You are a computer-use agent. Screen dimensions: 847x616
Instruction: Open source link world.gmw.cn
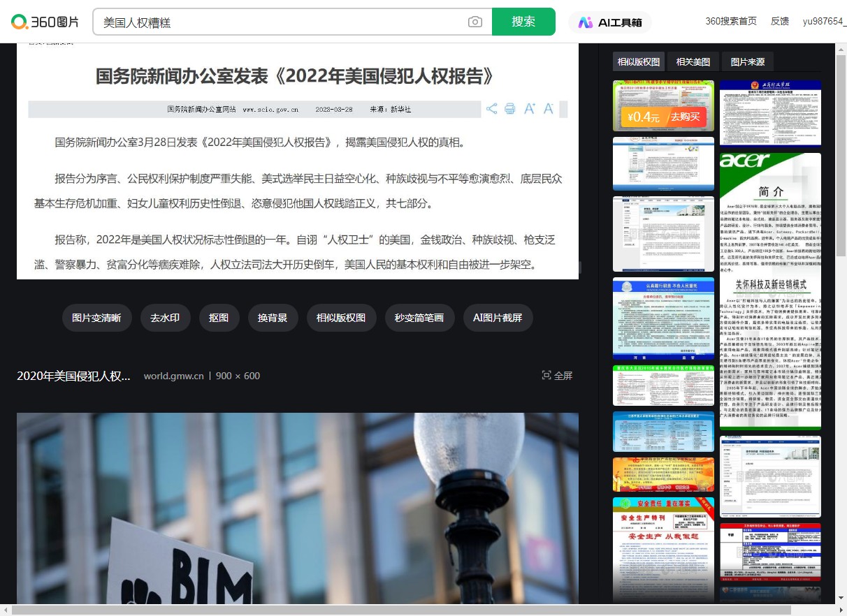174,376
